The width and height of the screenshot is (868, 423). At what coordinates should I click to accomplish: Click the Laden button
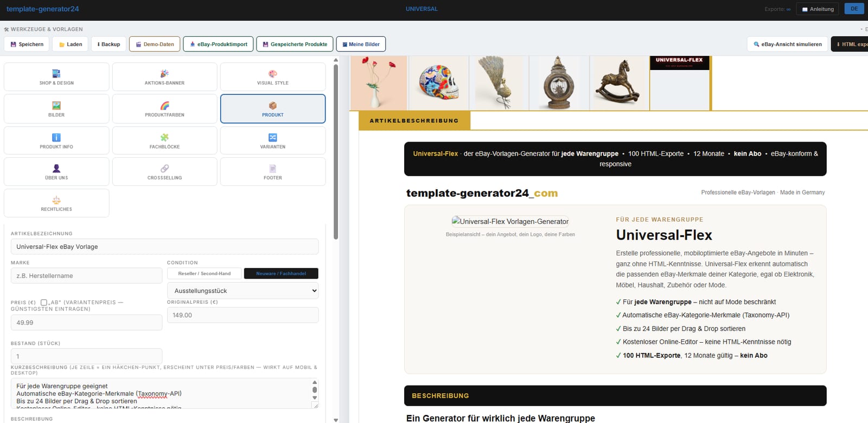click(71, 44)
